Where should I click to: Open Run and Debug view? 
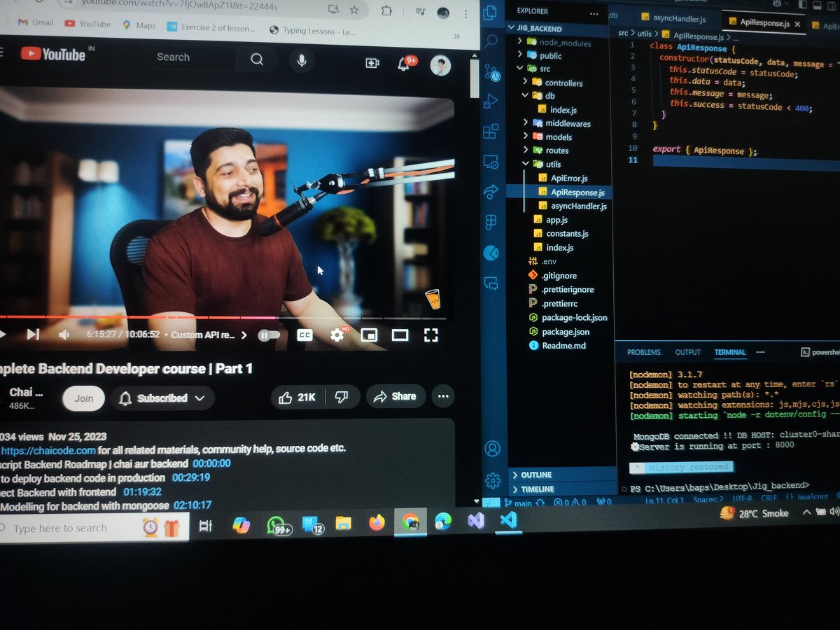pos(491,101)
